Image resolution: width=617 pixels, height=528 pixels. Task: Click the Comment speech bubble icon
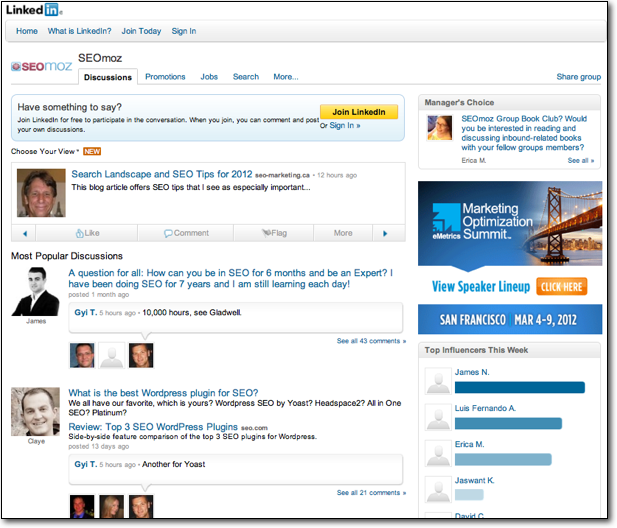[x=169, y=233]
